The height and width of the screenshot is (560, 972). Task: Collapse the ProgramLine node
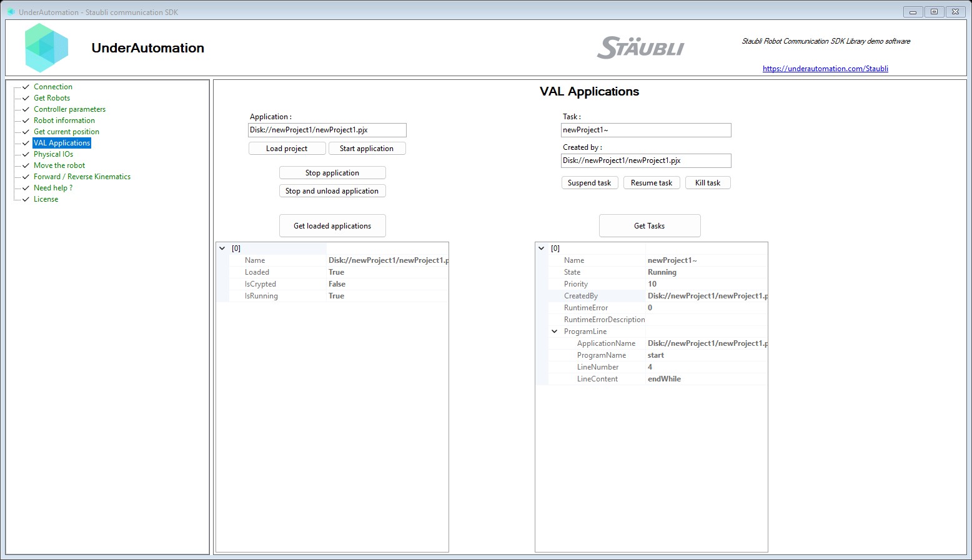click(554, 331)
